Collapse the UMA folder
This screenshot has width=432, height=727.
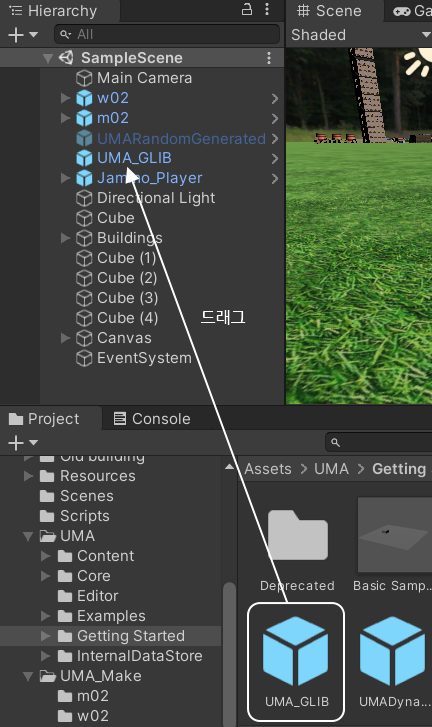[x=28, y=536]
